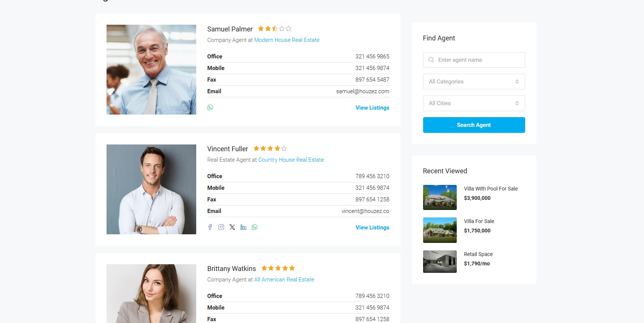Open Vincent Fuller's LinkedIn icon
Image resolution: width=644 pixels, height=323 pixels.
(243, 227)
